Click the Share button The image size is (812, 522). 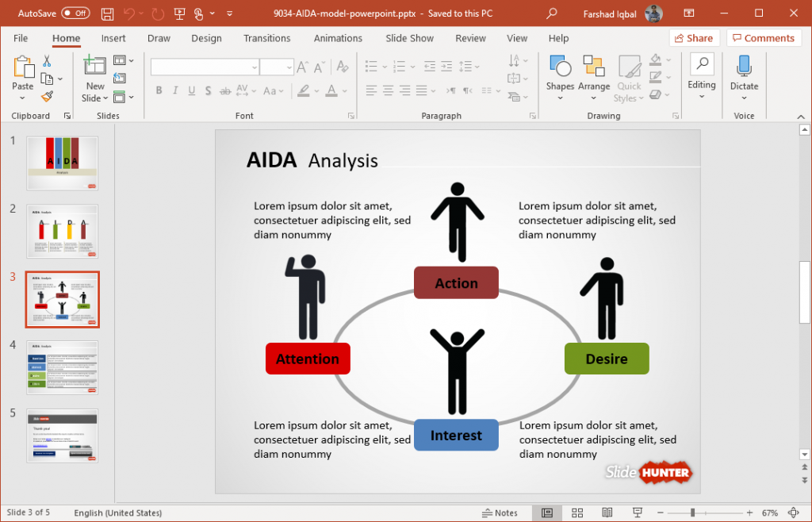click(x=694, y=37)
